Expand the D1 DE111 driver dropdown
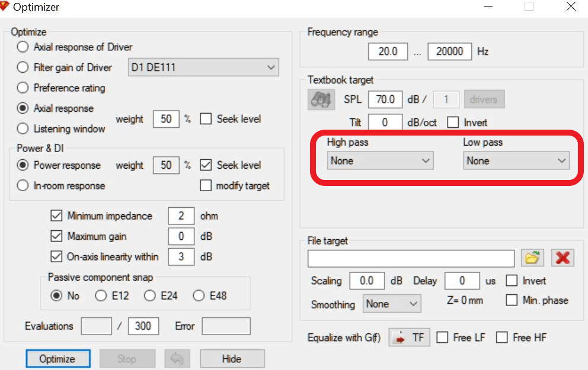 tap(203, 67)
